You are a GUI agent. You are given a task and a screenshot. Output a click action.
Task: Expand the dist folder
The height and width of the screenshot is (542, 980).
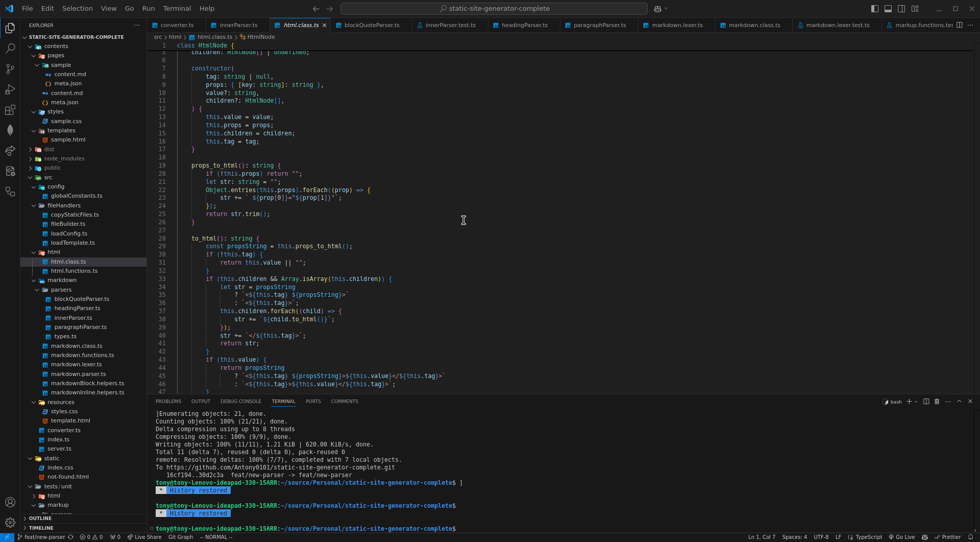click(x=49, y=149)
